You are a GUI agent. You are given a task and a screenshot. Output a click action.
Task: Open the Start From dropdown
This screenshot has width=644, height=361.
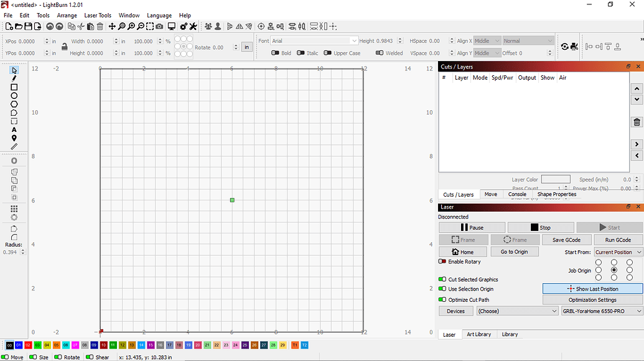tap(618, 251)
